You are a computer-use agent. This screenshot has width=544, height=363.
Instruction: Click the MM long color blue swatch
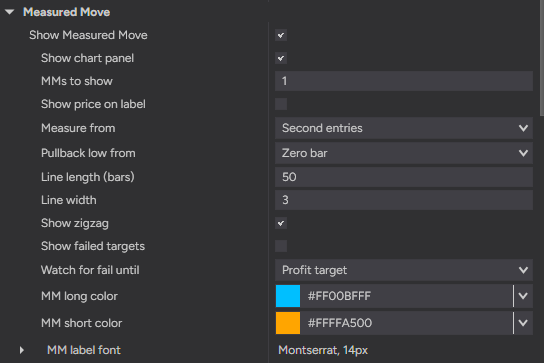288,296
